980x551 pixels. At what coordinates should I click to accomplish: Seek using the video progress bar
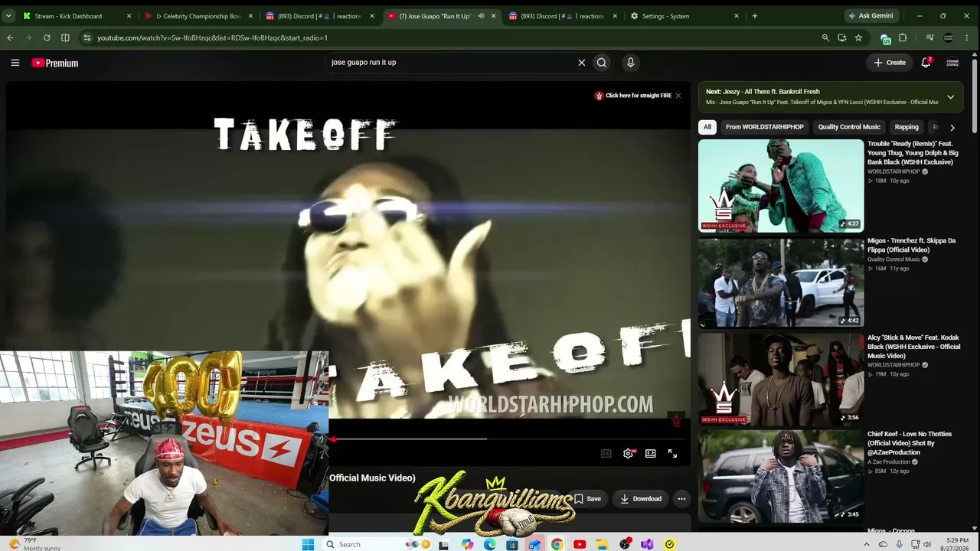pyautogui.click(x=509, y=439)
